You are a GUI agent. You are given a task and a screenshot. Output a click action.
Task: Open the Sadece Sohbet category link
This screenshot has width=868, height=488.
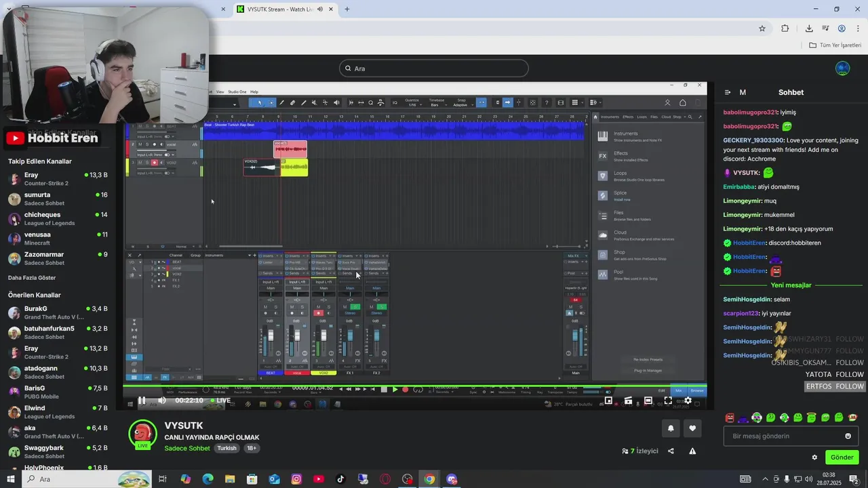187,449
